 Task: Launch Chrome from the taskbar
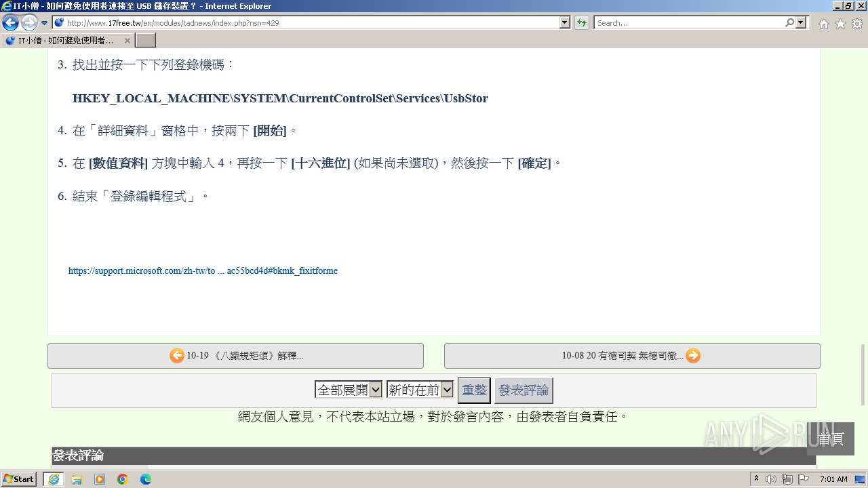click(x=123, y=479)
